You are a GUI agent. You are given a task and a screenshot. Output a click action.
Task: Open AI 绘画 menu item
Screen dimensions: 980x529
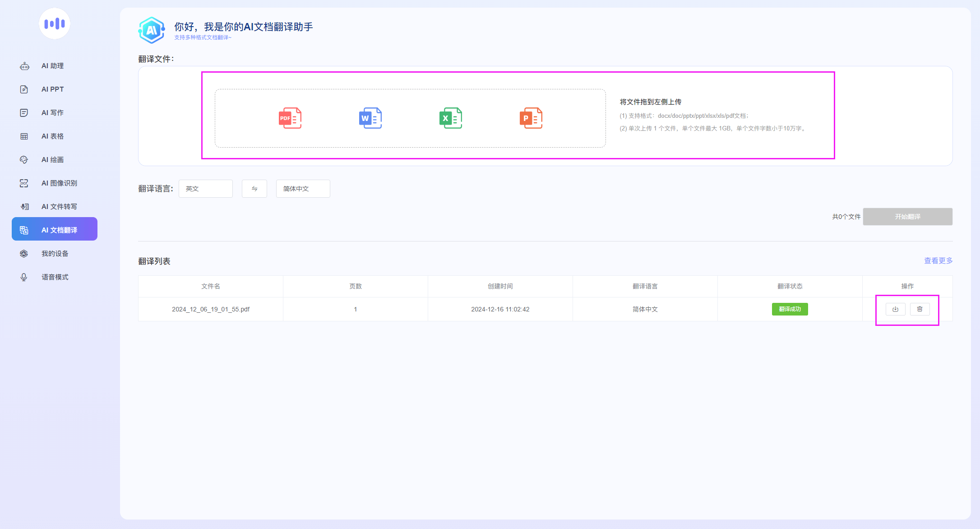pyautogui.click(x=52, y=160)
